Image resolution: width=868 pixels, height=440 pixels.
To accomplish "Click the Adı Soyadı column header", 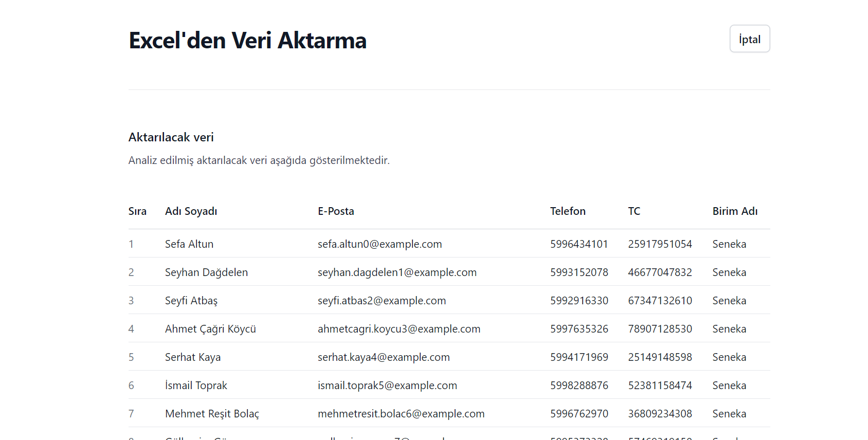I will click(x=191, y=211).
